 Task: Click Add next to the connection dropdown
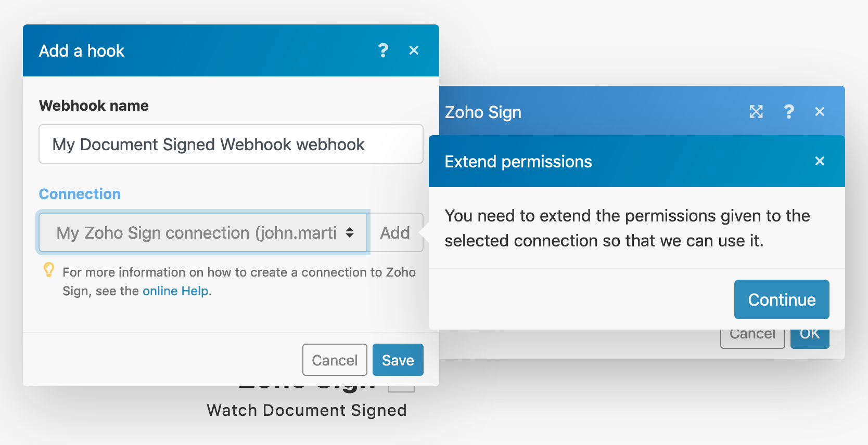[395, 232]
